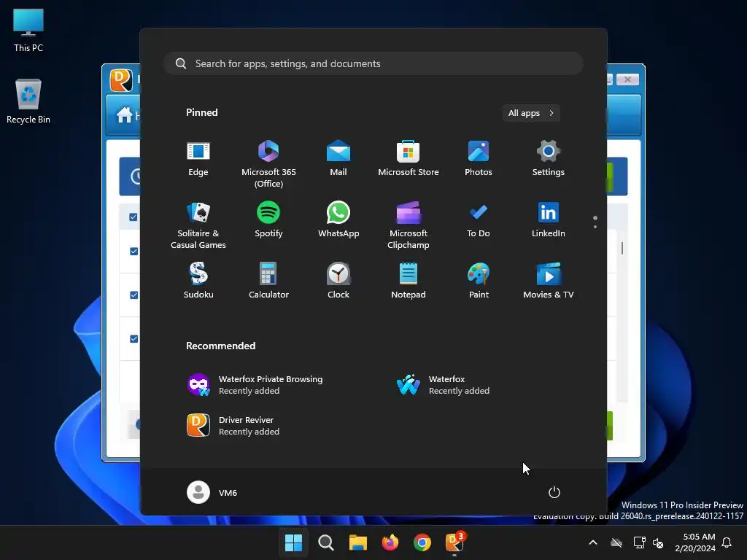The width and height of the screenshot is (747, 560).
Task: Toggle second checkbox in Driver Reviver list
Action: (x=134, y=251)
